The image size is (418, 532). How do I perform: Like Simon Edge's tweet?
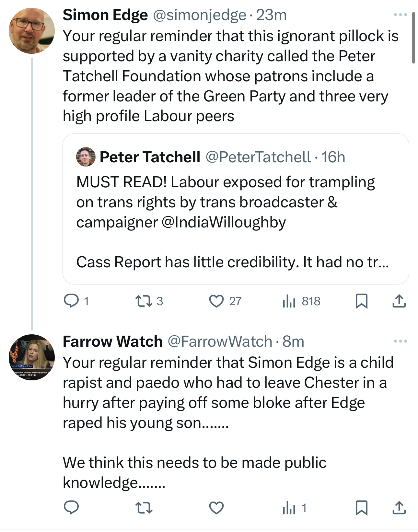[216, 301]
